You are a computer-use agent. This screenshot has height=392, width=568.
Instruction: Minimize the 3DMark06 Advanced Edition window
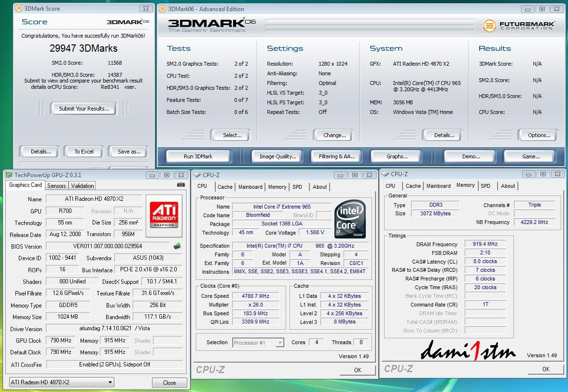pos(528,9)
